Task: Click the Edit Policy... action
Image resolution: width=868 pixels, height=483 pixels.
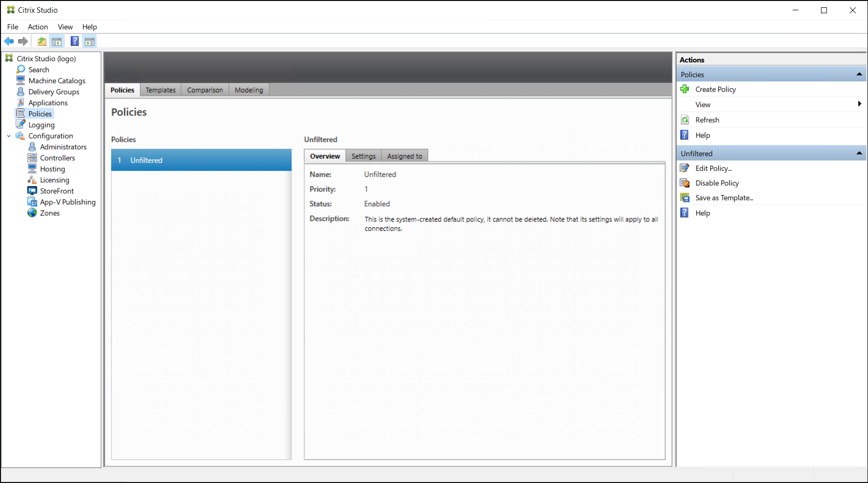Action: coord(713,168)
